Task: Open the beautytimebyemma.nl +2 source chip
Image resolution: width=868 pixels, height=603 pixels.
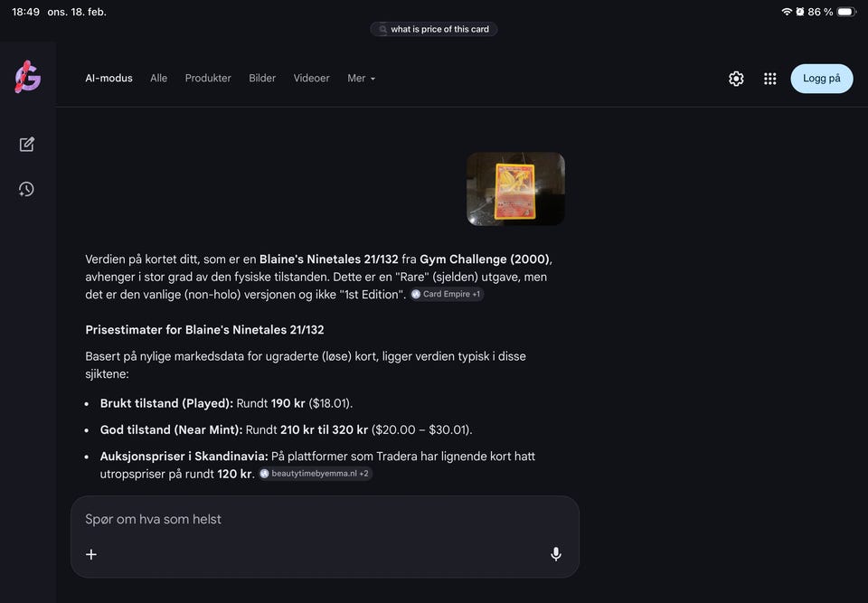Action: click(x=315, y=474)
